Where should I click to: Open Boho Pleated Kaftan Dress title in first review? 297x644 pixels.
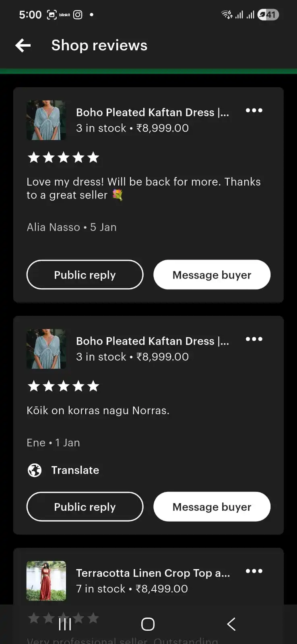[x=153, y=112]
